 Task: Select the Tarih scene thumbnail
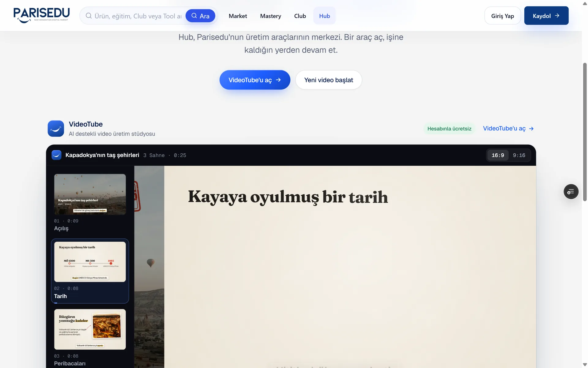click(90, 262)
